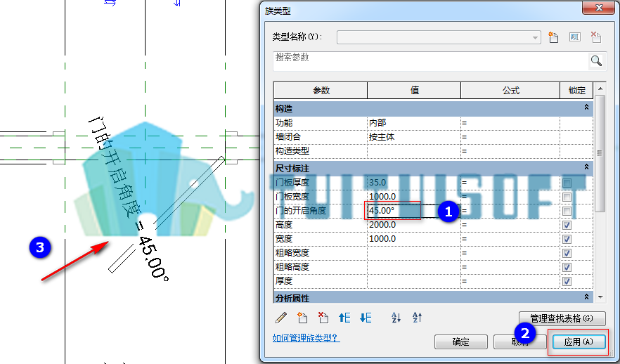Image resolution: width=620 pixels, height=364 pixels.
Task: Click the 应用(A) button
Action: (579, 342)
